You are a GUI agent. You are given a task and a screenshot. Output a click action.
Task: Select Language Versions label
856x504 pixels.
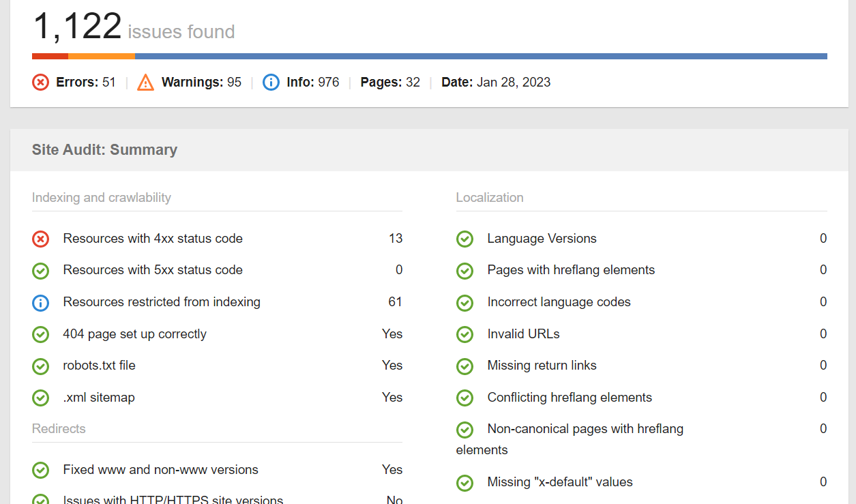click(542, 238)
